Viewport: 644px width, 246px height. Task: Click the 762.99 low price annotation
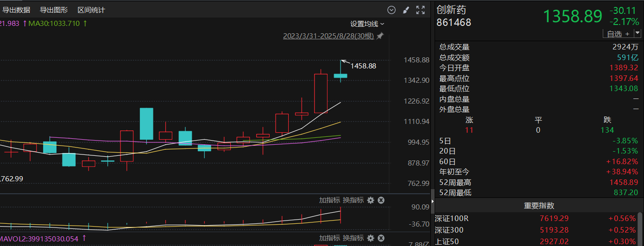point(12,179)
